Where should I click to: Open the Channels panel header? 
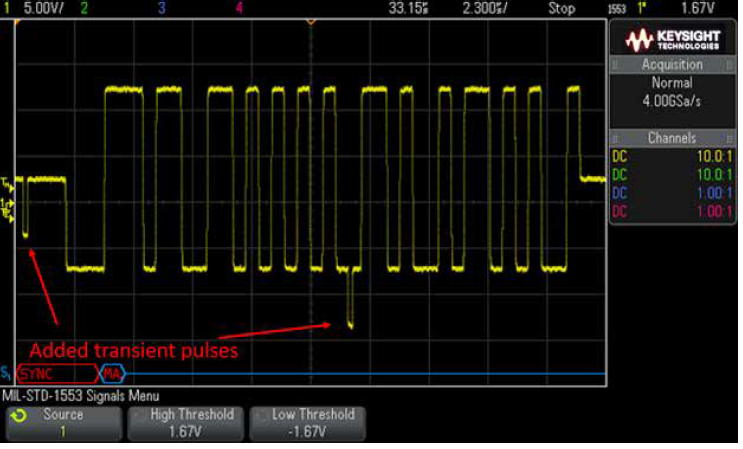[x=672, y=138]
